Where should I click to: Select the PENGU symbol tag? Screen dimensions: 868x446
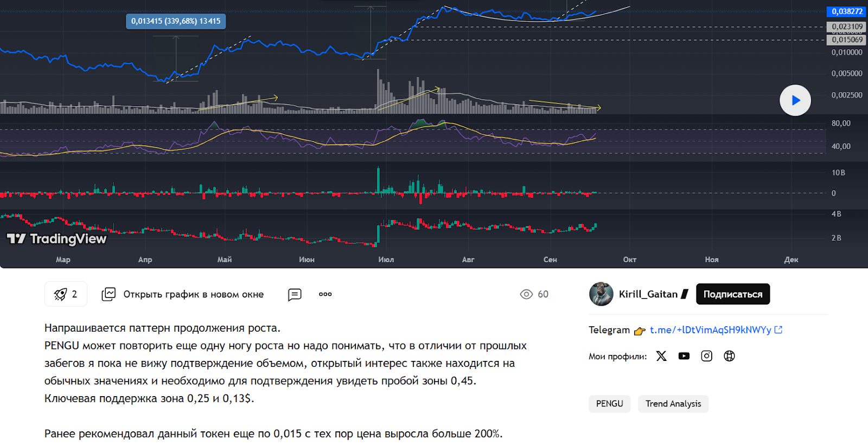tap(609, 404)
